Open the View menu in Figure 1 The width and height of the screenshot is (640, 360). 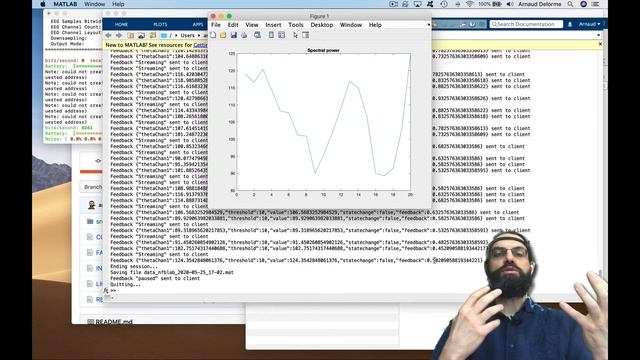(252, 25)
